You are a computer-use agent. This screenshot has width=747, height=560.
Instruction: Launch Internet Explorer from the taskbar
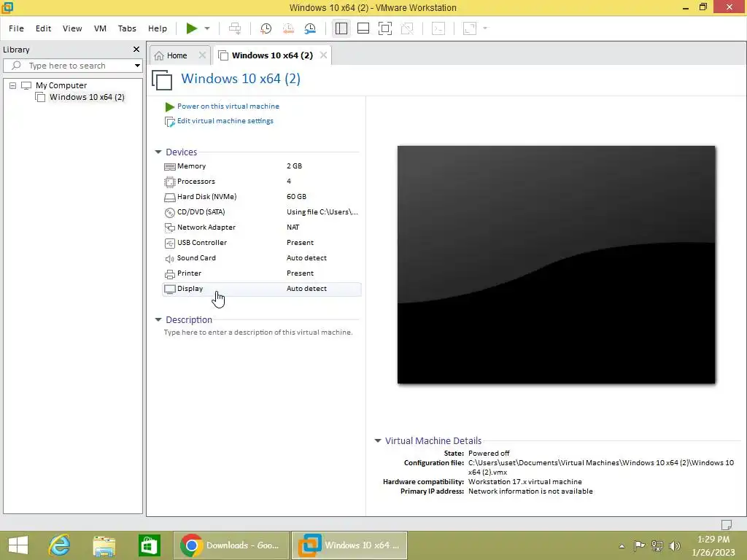tap(60, 545)
